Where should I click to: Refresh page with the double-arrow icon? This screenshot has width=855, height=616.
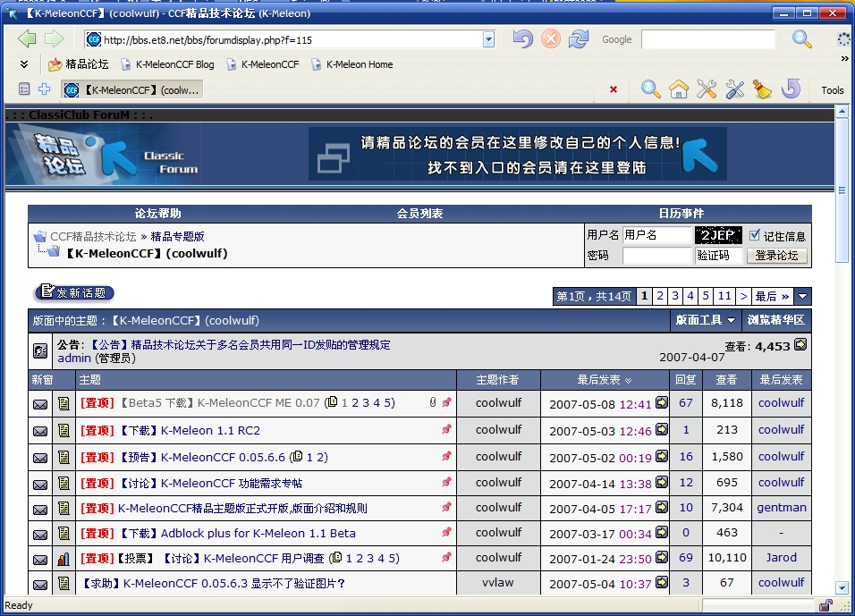click(579, 38)
